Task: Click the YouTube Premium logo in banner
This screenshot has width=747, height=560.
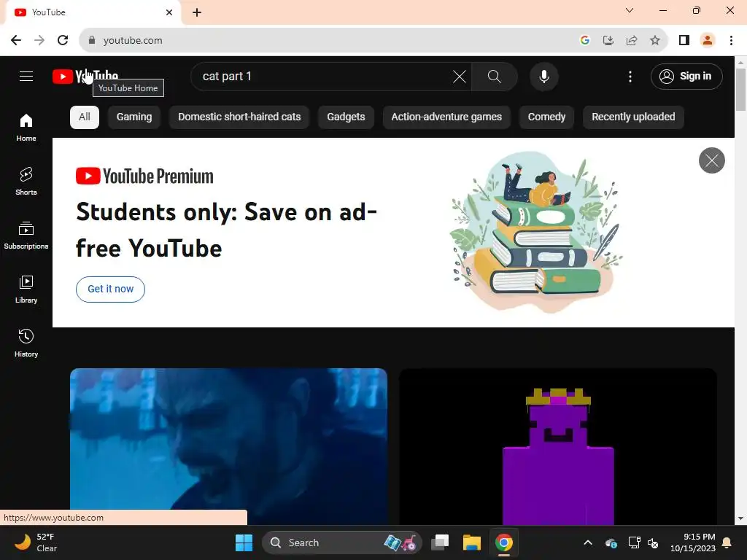Action: 144,176
